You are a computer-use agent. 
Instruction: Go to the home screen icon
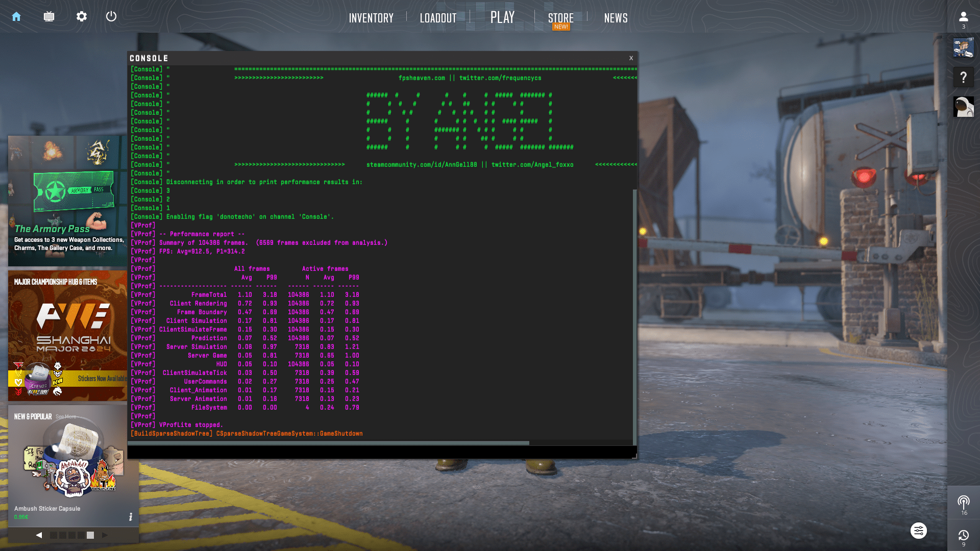pos(16,17)
